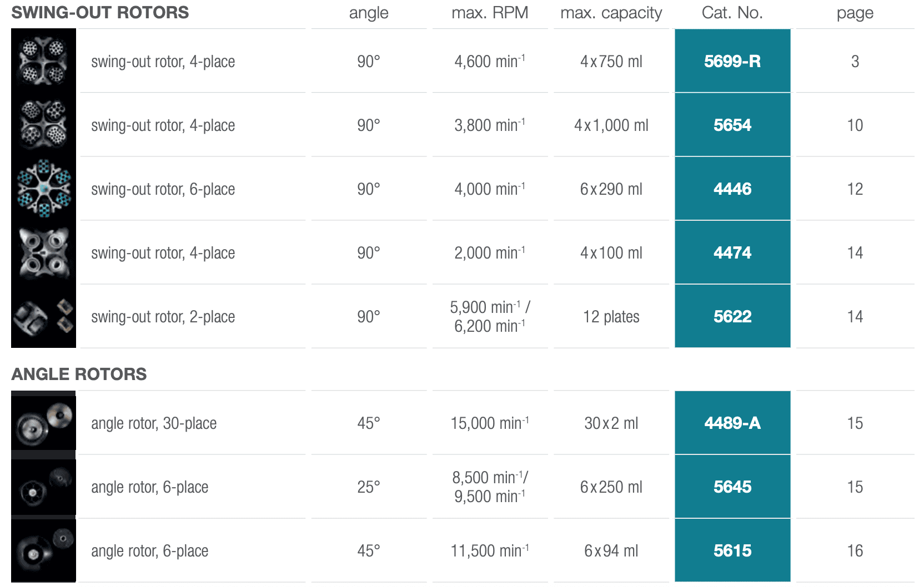Click catalog number 5645
The height and width of the screenshot is (587, 924).
point(732,487)
